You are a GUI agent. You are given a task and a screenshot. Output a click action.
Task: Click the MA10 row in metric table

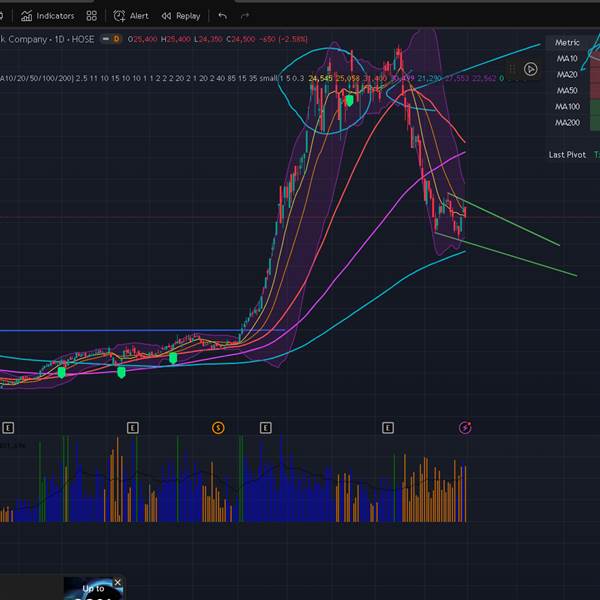pos(568,59)
